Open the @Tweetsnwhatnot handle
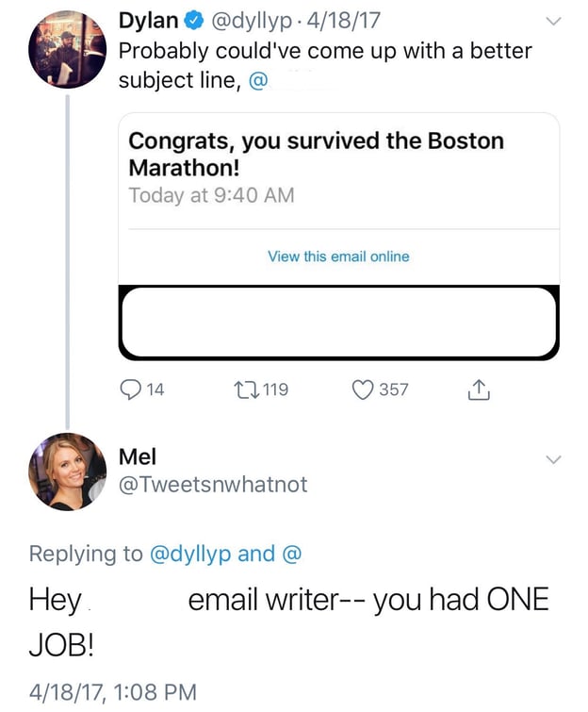588x712 pixels. pyautogui.click(x=213, y=485)
